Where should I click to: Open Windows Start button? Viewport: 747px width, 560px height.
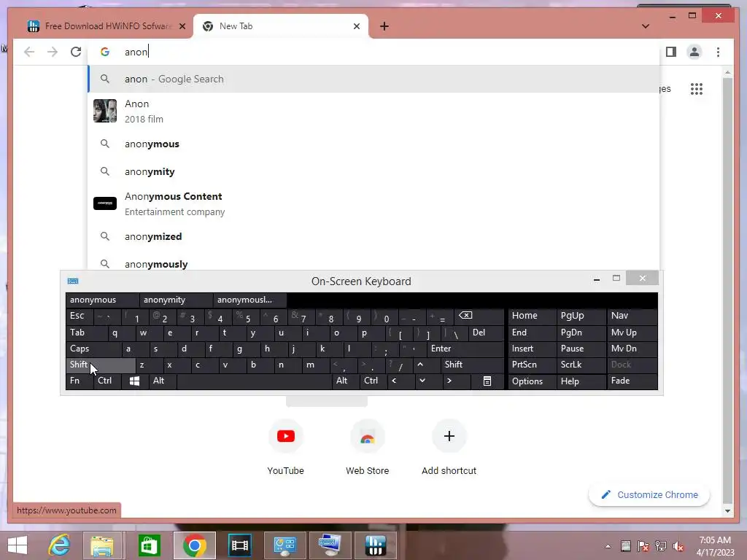18,545
